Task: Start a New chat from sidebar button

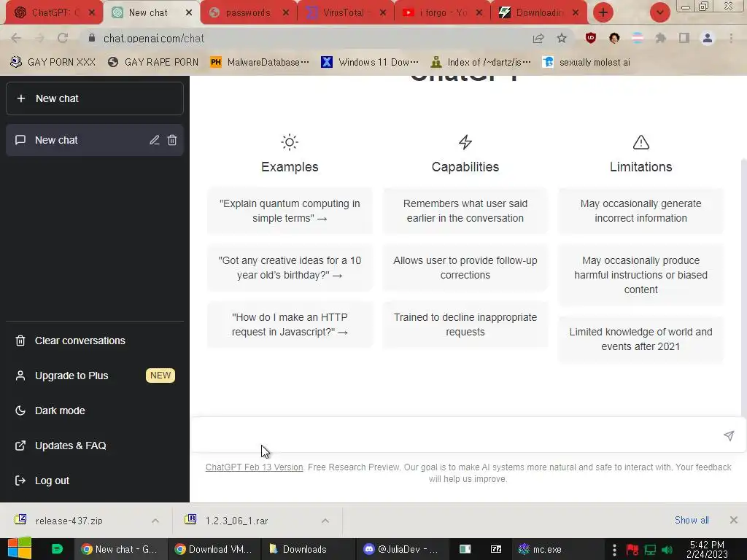Action: [94, 98]
